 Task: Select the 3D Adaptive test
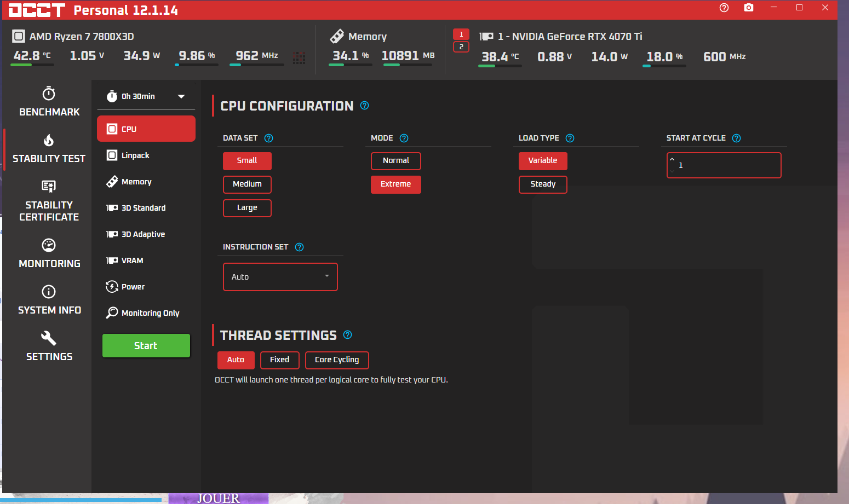click(x=146, y=234)
